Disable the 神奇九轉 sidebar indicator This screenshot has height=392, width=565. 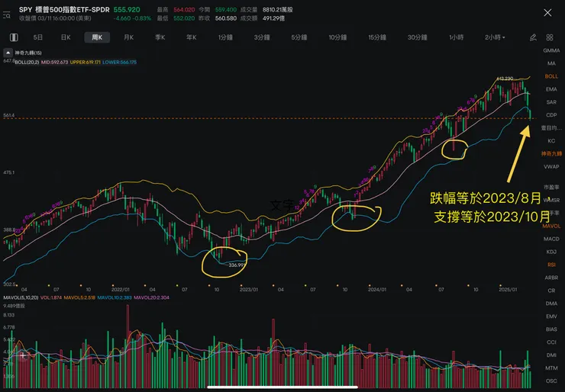551,154
